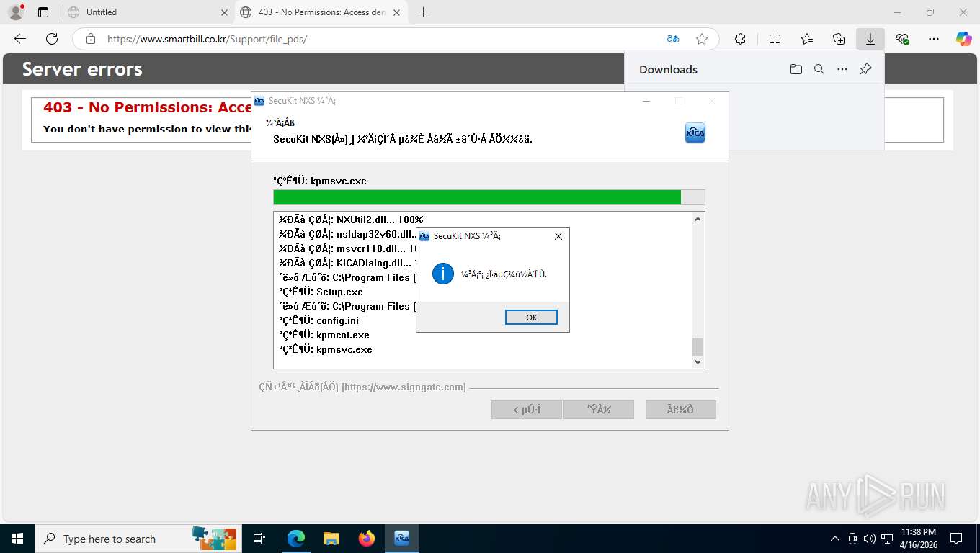This screenshot has width=980, height=553.
Task: Open the translate page icon
Action: tap(672, 39)
